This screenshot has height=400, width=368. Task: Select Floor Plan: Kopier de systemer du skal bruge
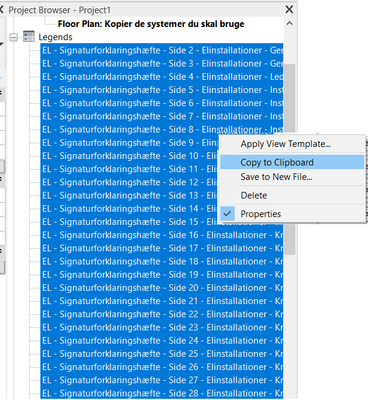click(x=151, y=24)
